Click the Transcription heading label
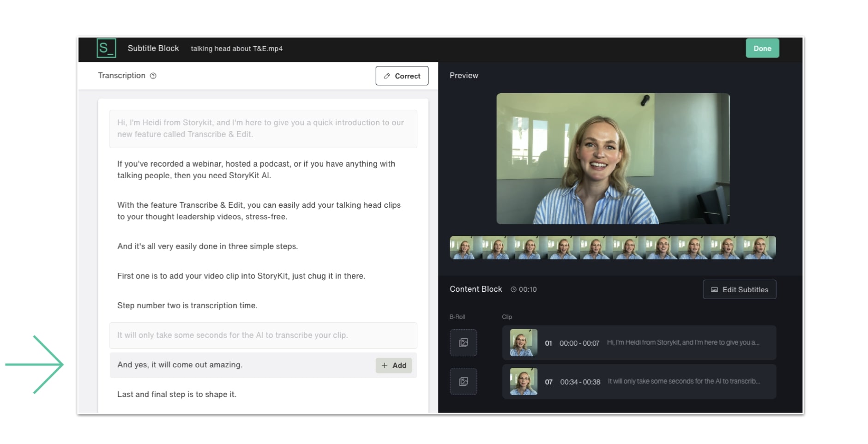Screen dimensions: 868x444 121,75
